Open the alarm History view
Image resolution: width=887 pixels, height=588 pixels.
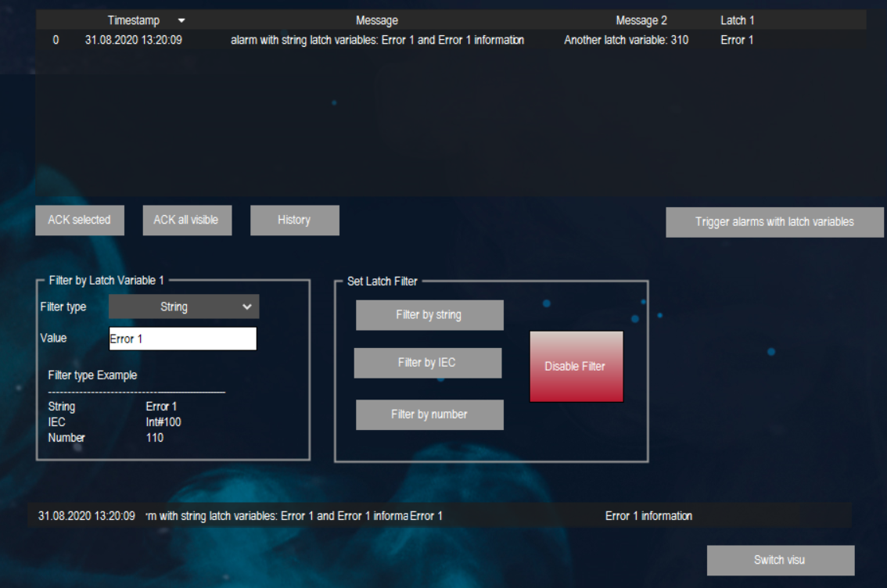click(294, 220)
